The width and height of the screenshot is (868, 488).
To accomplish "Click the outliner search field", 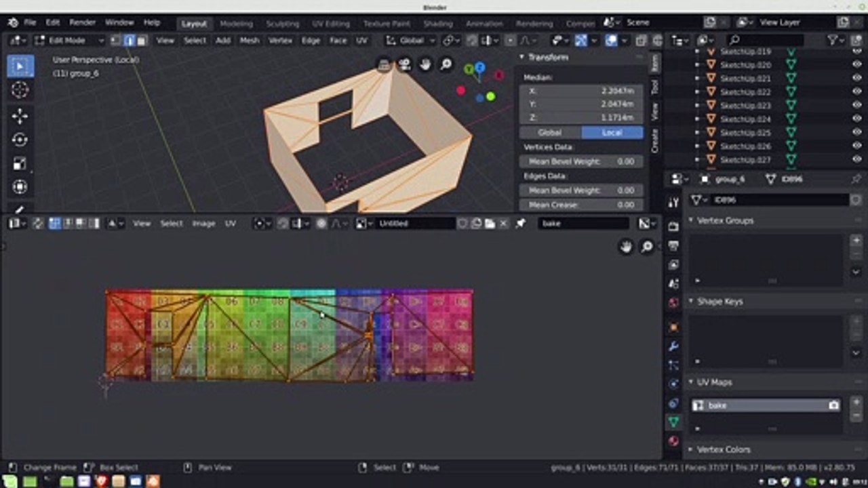I will [x=766, y=41].
